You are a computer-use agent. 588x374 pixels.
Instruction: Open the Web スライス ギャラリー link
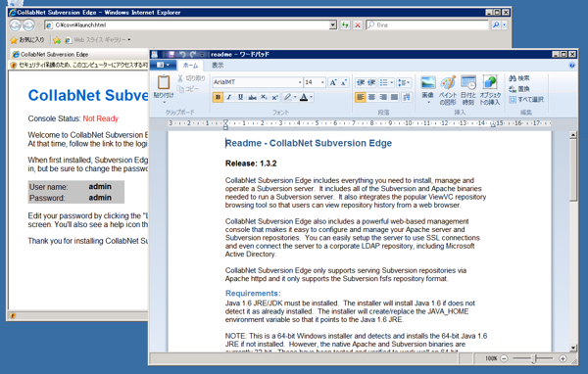(97, 40)
